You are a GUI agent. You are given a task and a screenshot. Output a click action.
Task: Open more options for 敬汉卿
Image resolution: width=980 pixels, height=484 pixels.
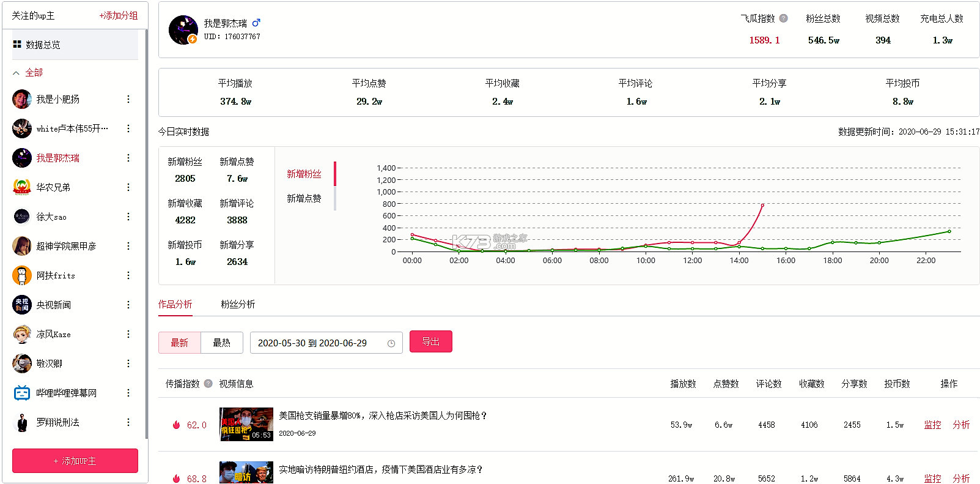[128, 363]
